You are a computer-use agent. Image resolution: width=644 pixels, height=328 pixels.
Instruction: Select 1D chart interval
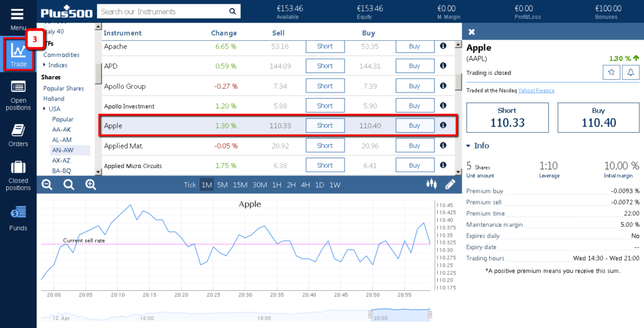click(x=319, y=185)
